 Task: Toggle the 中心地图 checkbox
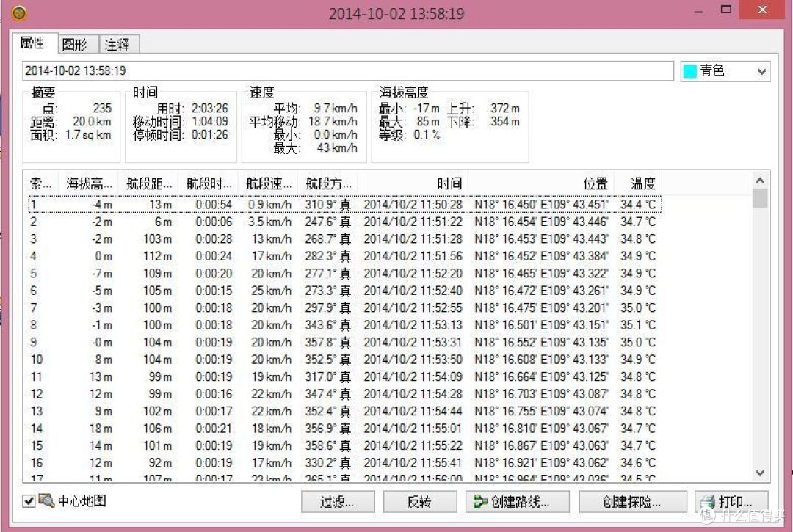click(29, 501)
